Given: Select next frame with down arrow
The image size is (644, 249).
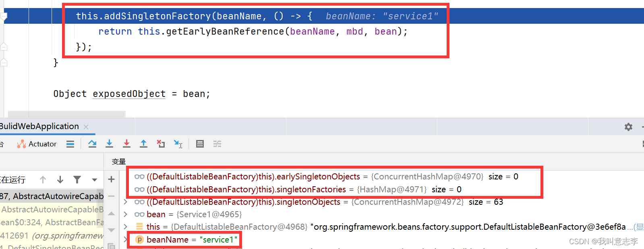Looking at the screenshot, I should [x=60, y=179].
